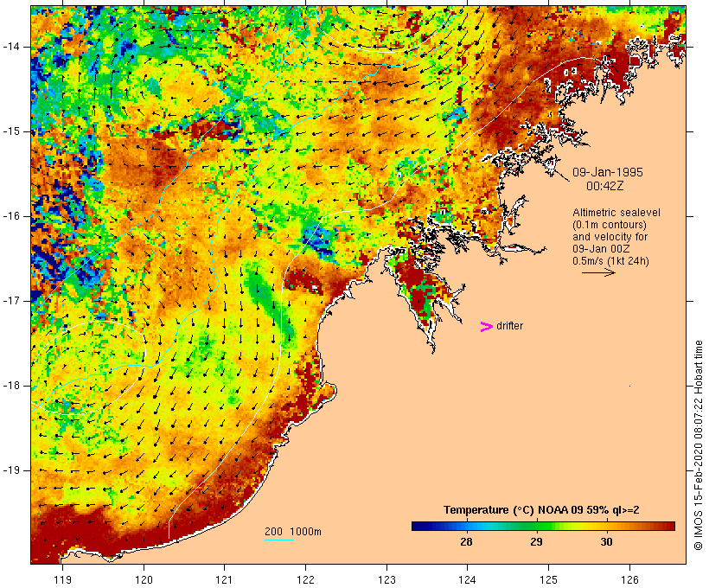Click the latitude axis label -16
Image resolution: width=709 pixels, height=588 pixels.
[11, 216]
